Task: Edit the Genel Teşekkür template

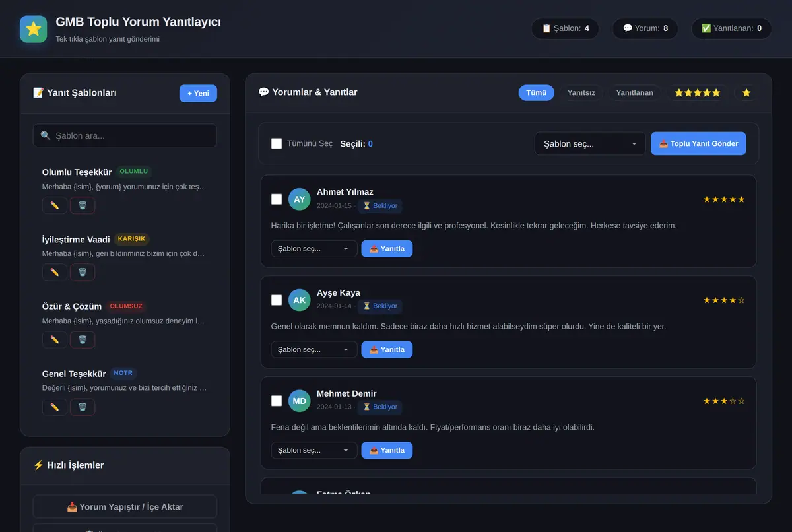Action: 55,407
